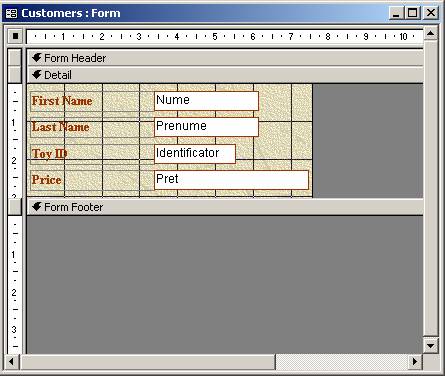Click the Detail section selector in vertical ruler
445x376 pixels.
click(15, 75)
